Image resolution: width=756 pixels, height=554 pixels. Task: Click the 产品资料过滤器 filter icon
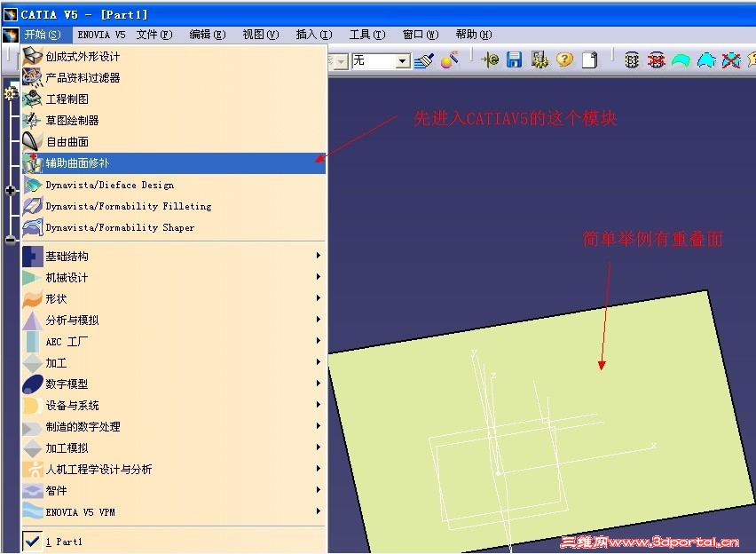[x=33, y=77]
